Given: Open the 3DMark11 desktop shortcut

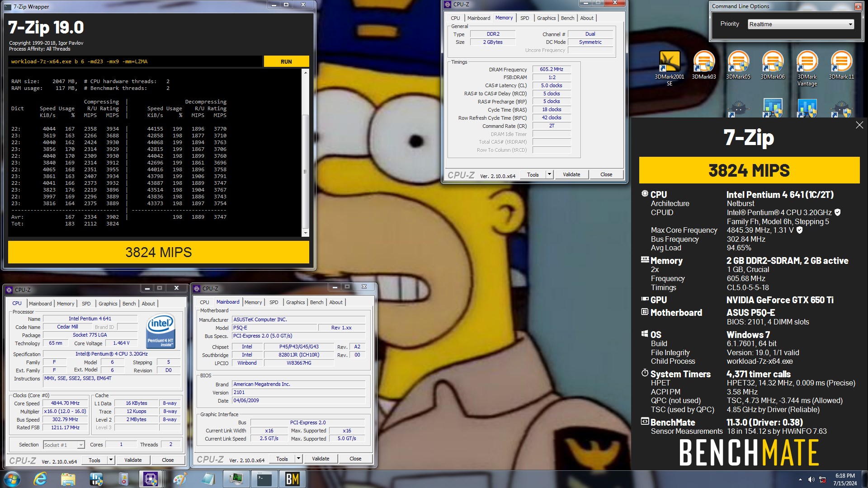Looking at the screenshot, I should coord(841,65).
